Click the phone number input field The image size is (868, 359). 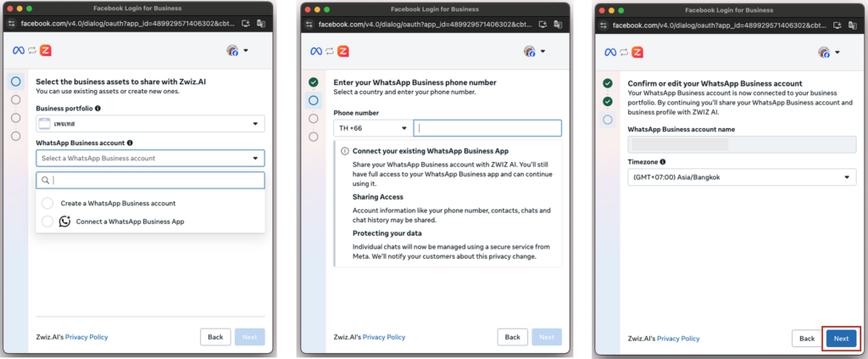point(487,128)
